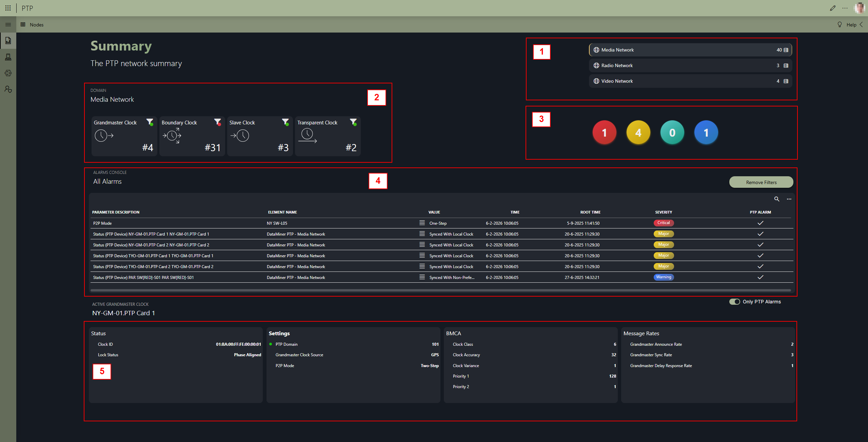The width and height of the screenshot is (868, 442).
Task: Open search in the alarms console
Action: [777, 199]
